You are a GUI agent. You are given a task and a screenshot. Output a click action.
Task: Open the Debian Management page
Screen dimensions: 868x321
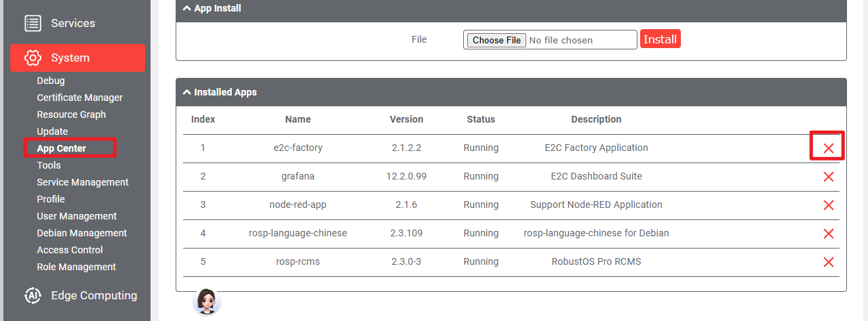(x=82, y=233)
